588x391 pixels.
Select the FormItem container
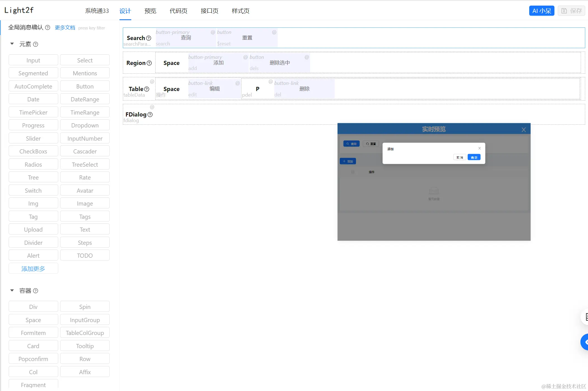point(33,333)
